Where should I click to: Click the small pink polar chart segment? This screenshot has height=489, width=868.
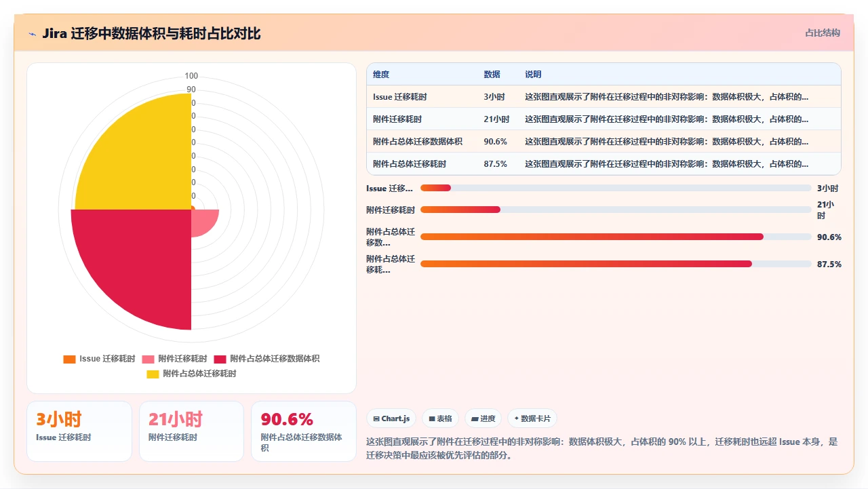point(202,220)
